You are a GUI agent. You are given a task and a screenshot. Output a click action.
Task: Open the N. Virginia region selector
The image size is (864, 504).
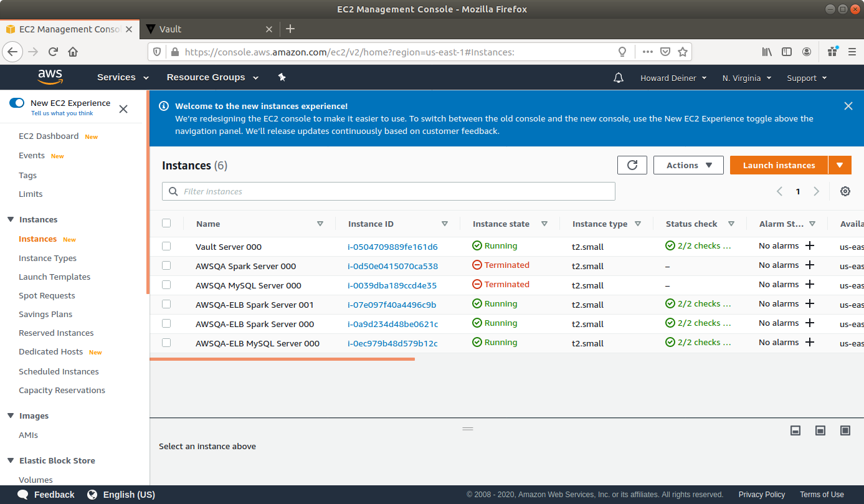(747, 78)
